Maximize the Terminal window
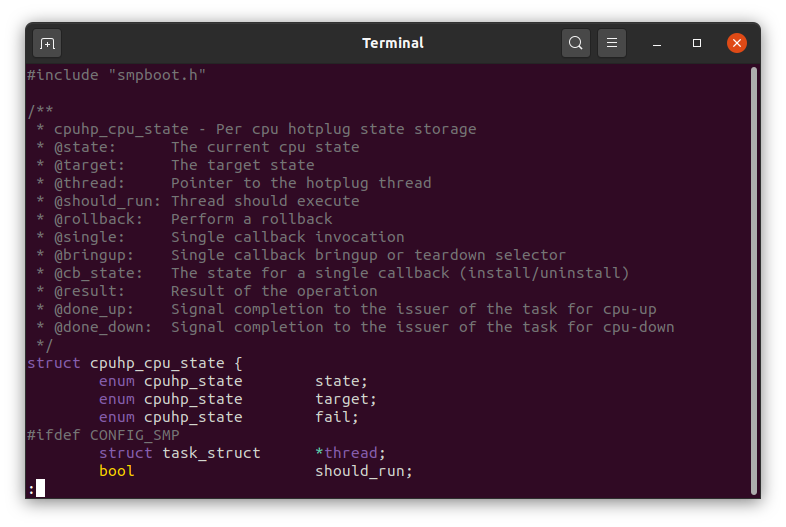Viewport: 786px width, 527px height. pyautogui.click(x=697, y=43)
